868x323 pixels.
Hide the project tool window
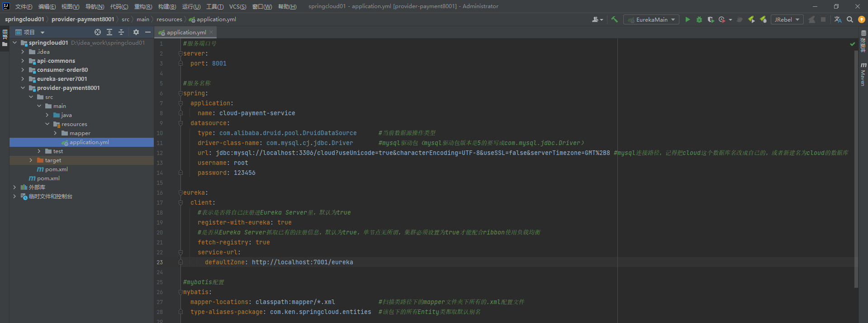(147, 32)
